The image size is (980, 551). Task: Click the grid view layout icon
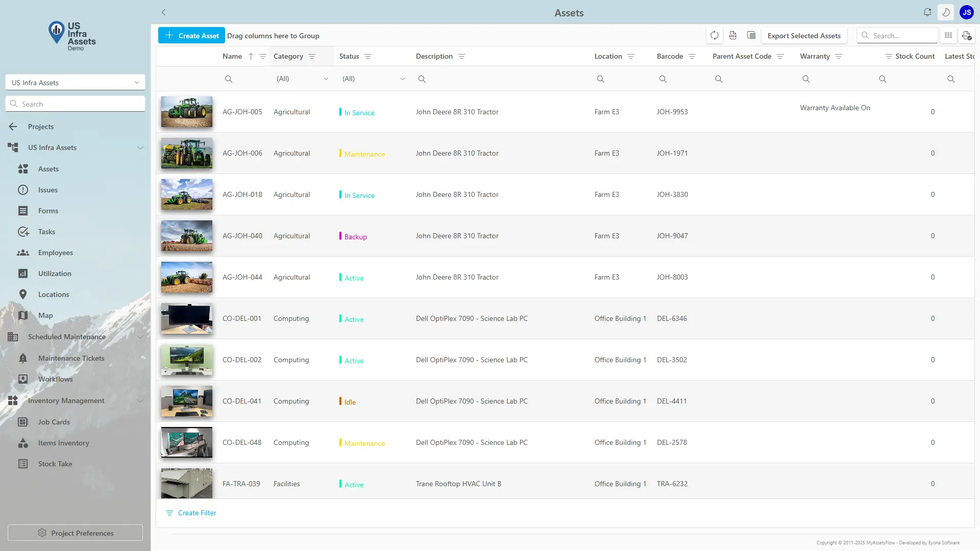(948, 36)
